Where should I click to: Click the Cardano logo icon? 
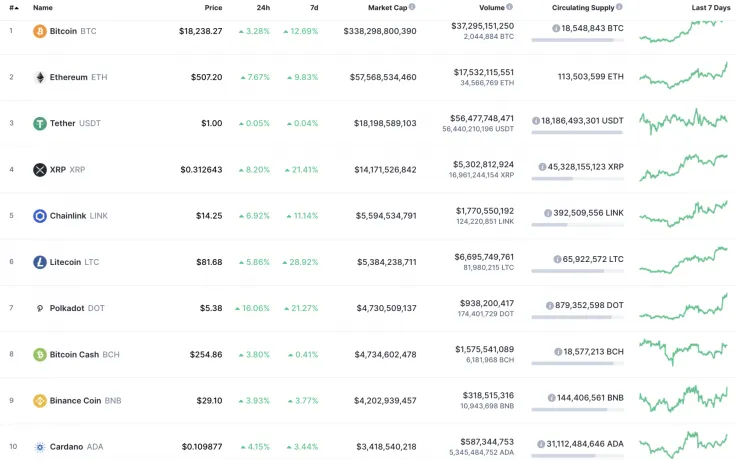click(39, 447)
